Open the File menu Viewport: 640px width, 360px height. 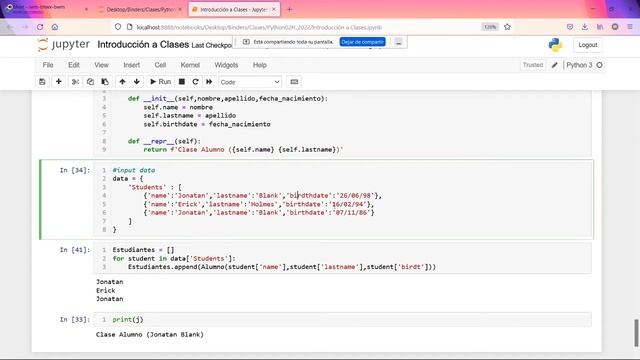(48, 65)
